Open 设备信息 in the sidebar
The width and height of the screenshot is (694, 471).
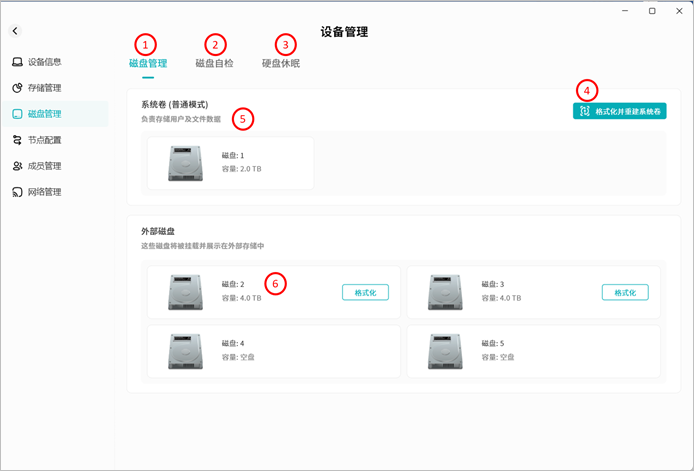(x=43, y=62)
